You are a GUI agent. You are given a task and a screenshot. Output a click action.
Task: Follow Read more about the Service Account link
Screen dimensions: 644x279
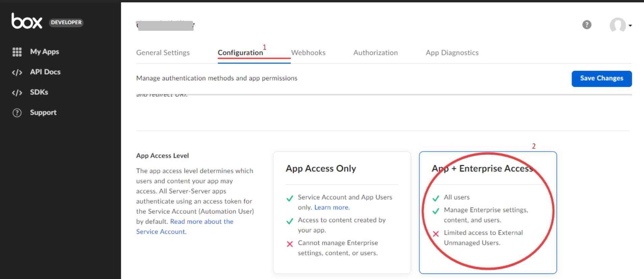click(x=201, y=222)
